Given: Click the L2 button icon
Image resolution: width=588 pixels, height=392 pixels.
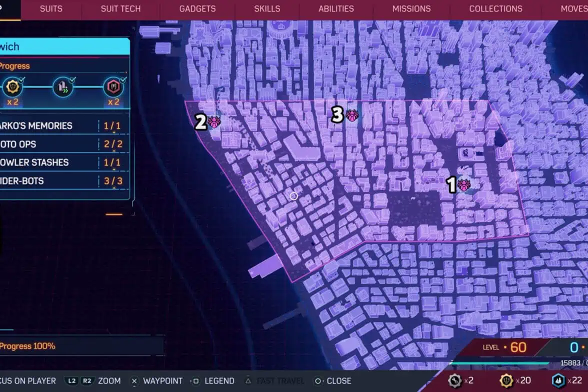Looking at the screenshot, I should (x=72, y=380).
